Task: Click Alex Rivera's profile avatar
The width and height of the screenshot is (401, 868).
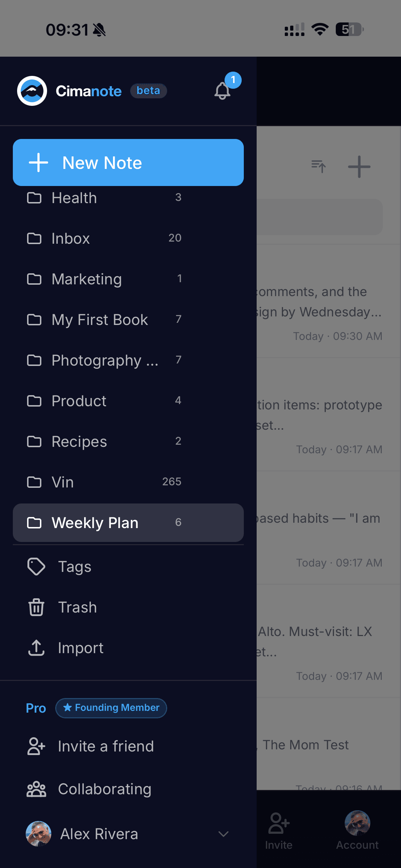Action: click(x=38, y=834)
